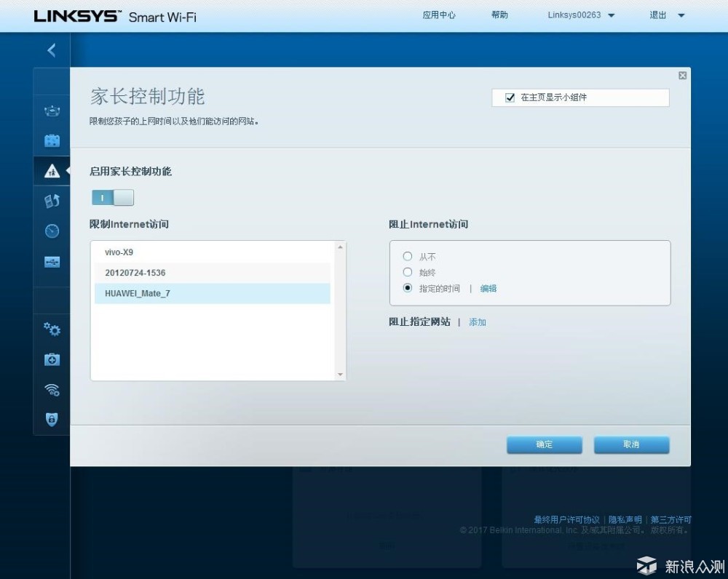
Task: Open External Storage USB icon
Action: [52, 262]
